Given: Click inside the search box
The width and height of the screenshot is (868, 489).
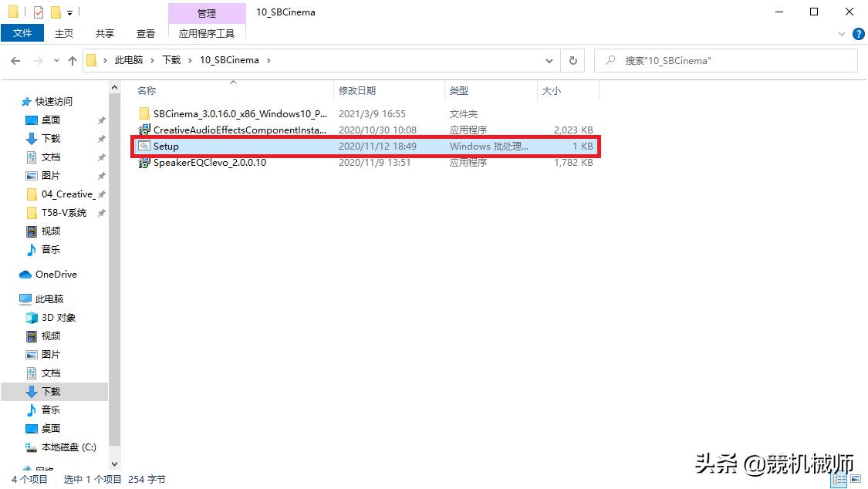Looking at the screenshot, I should coord(725,60).
